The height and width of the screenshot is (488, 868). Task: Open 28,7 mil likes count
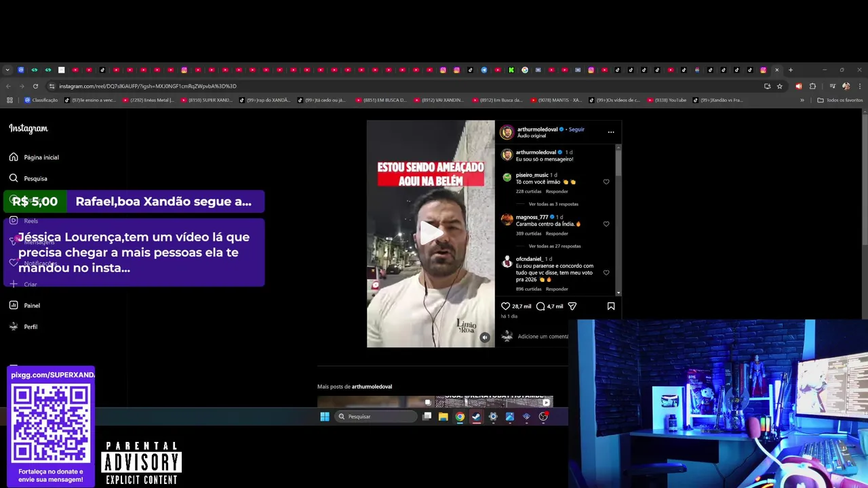(521, 306)
